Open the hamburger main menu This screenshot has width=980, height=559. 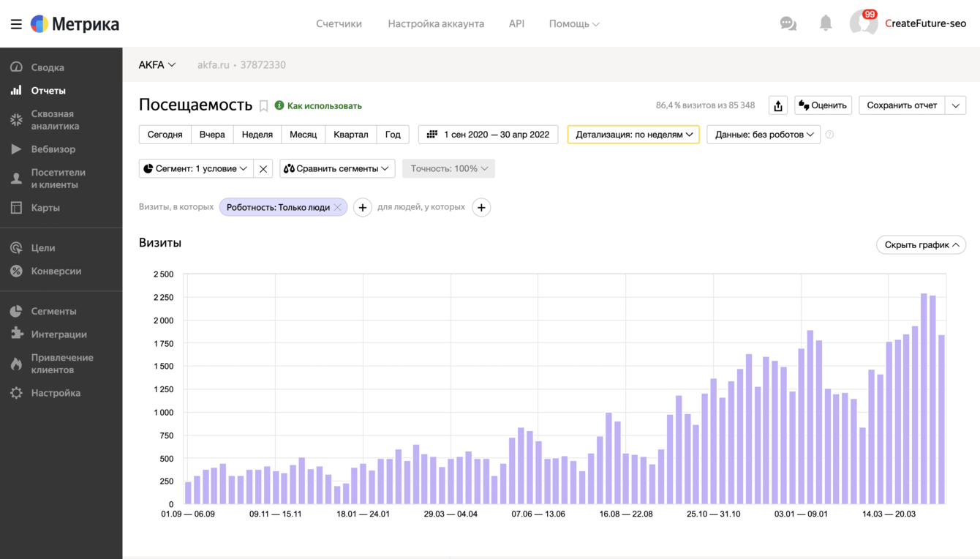15,24
